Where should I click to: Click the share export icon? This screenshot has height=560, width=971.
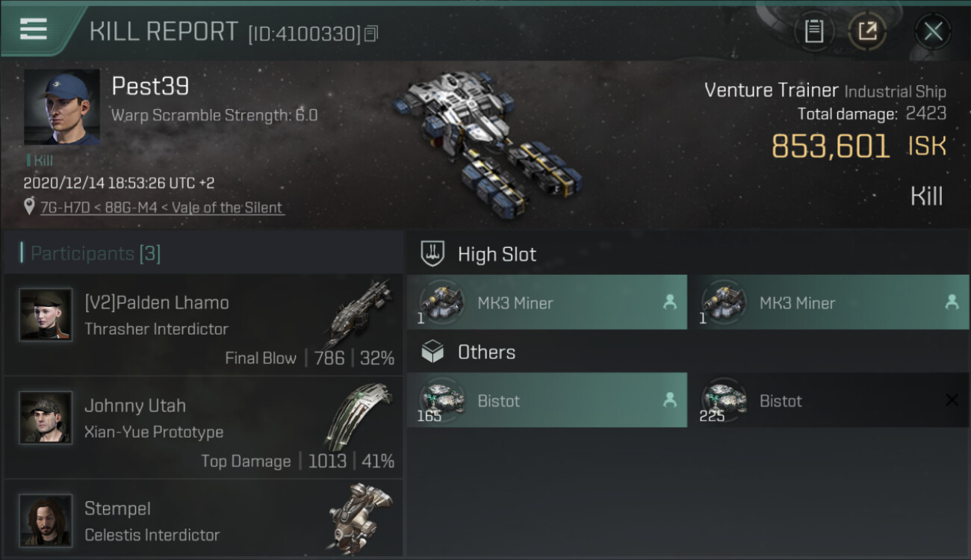[x=867, y=31]
